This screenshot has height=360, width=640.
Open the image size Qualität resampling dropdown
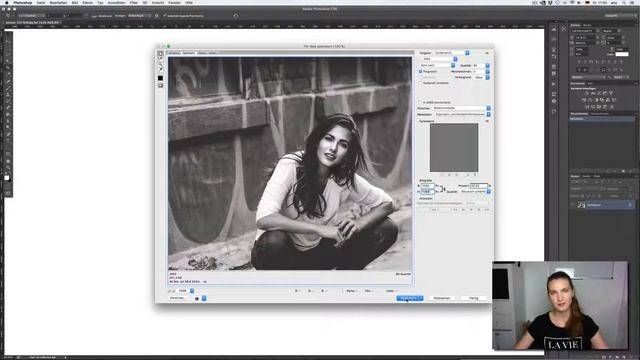(475, 191)
